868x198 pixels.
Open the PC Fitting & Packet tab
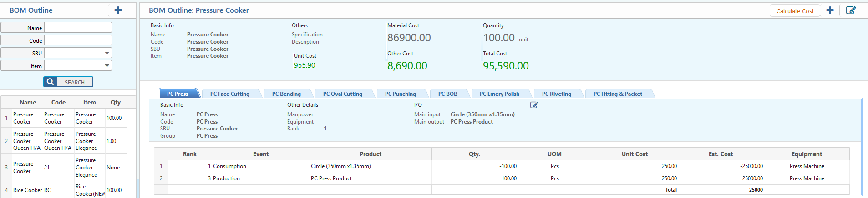click(617, 94)
